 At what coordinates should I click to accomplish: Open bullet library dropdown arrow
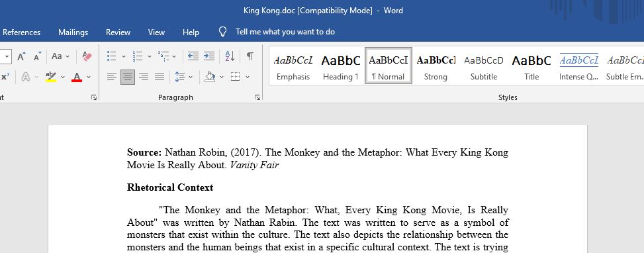(x=124, y=56)
